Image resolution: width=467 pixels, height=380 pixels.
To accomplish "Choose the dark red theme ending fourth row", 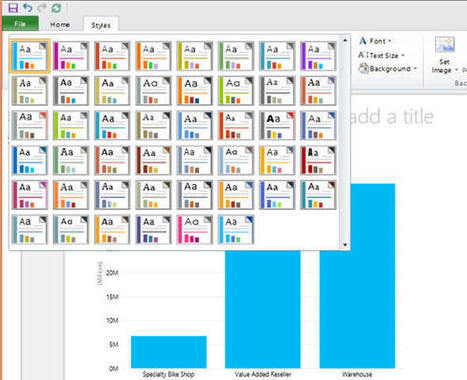I will [x=318, y=160].
